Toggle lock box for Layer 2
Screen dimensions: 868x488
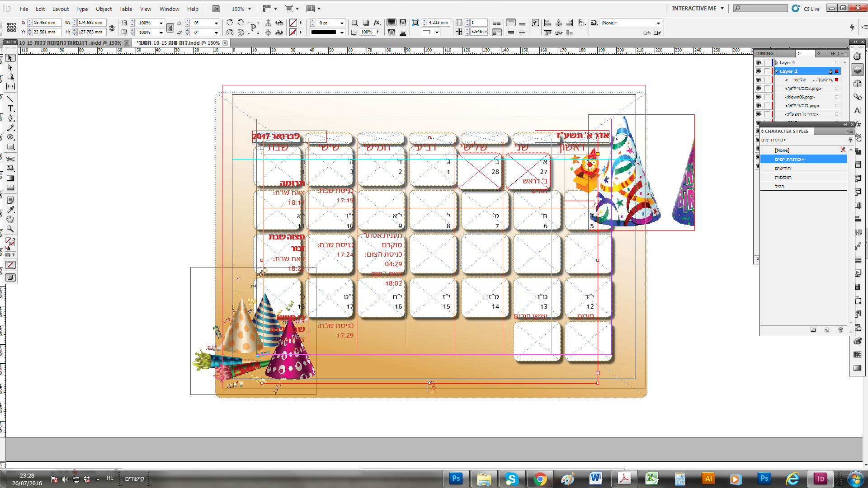pyautogui.click(x=767, y=71)
